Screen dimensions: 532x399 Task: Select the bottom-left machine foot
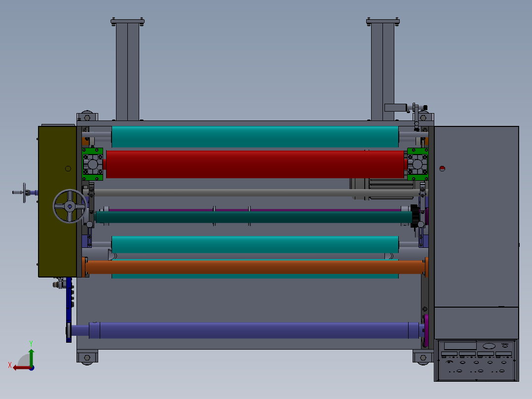pos(87,358)
